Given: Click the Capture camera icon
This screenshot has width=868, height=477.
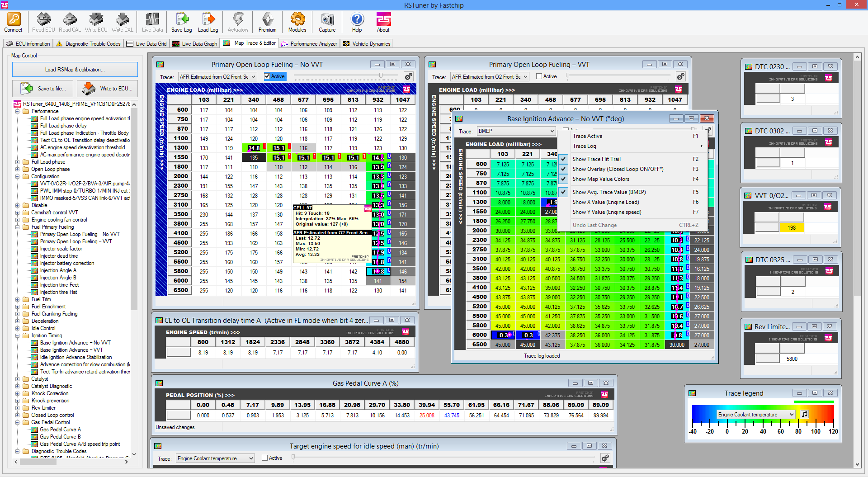Looking at the screenshot, I should [x=327, y=23].
